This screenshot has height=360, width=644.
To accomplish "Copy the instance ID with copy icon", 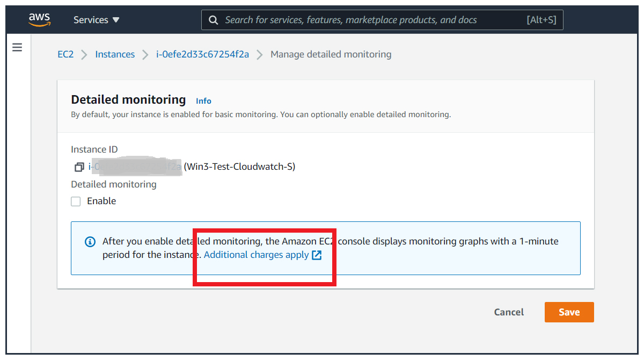I will [79, 167].
